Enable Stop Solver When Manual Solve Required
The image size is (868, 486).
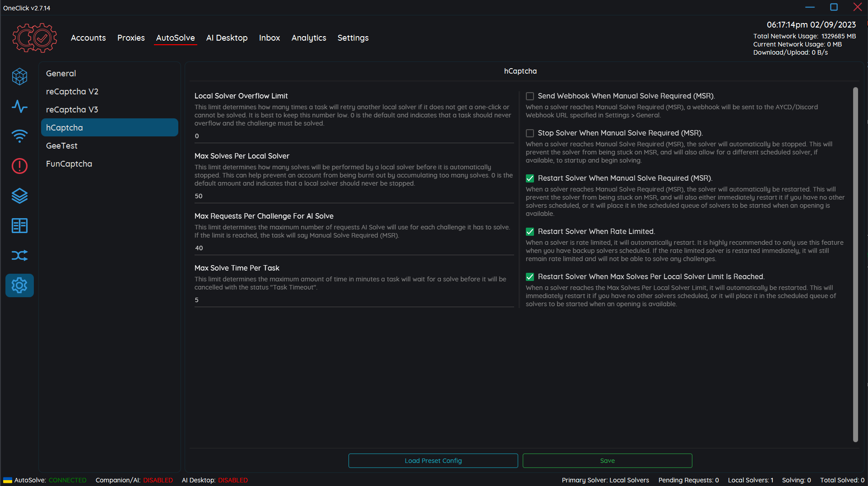point(529,133)
